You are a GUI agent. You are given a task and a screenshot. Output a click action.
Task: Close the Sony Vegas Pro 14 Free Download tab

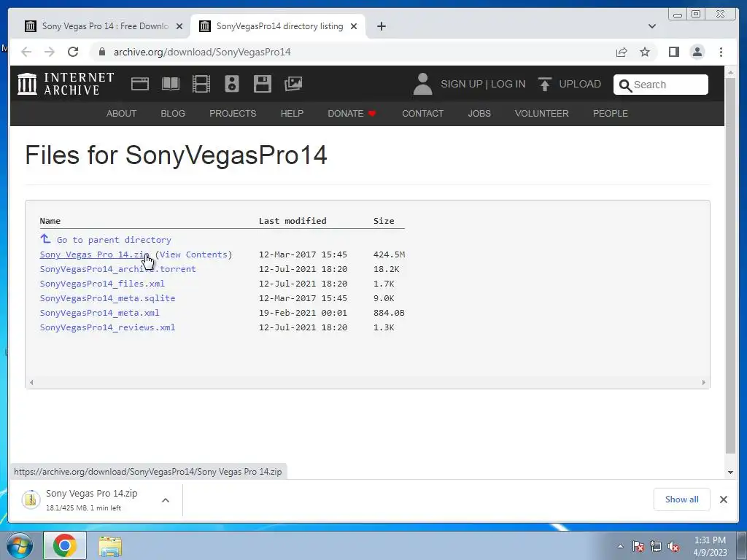pos(179,26)
